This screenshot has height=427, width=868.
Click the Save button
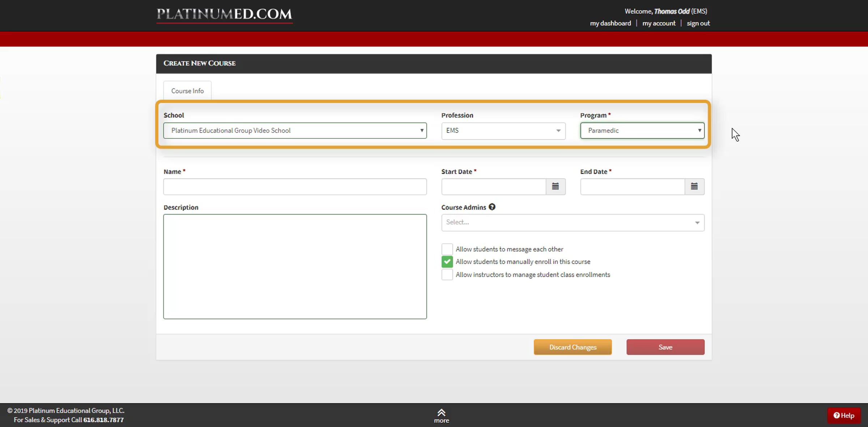(665, 347)
